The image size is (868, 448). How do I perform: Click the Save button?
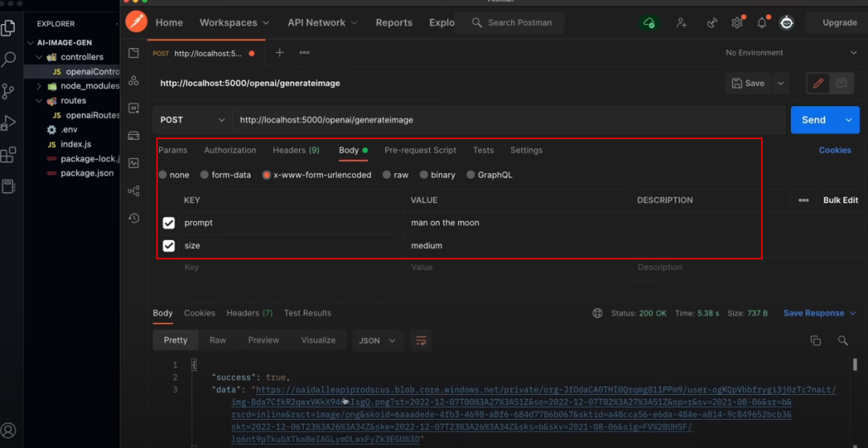[748, 83]
